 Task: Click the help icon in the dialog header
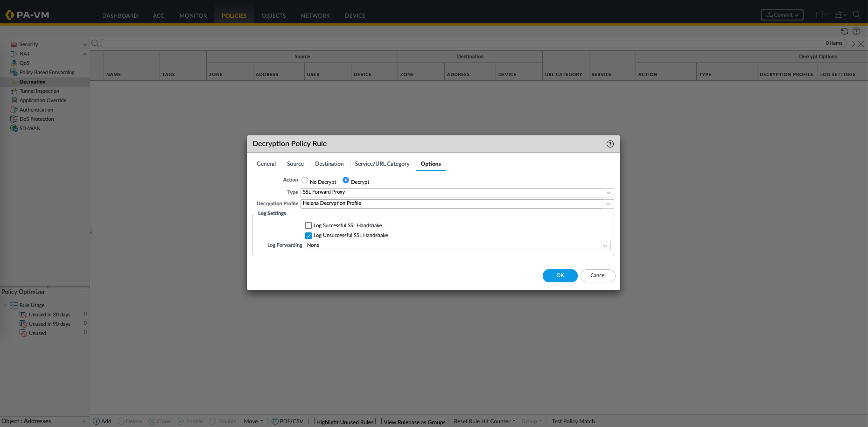(x=610, y=144)
